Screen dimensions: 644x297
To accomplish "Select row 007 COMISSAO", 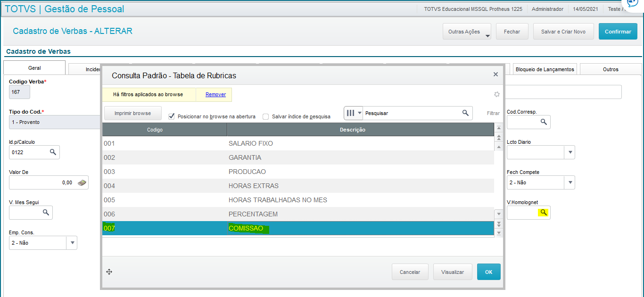I will 298,228.
